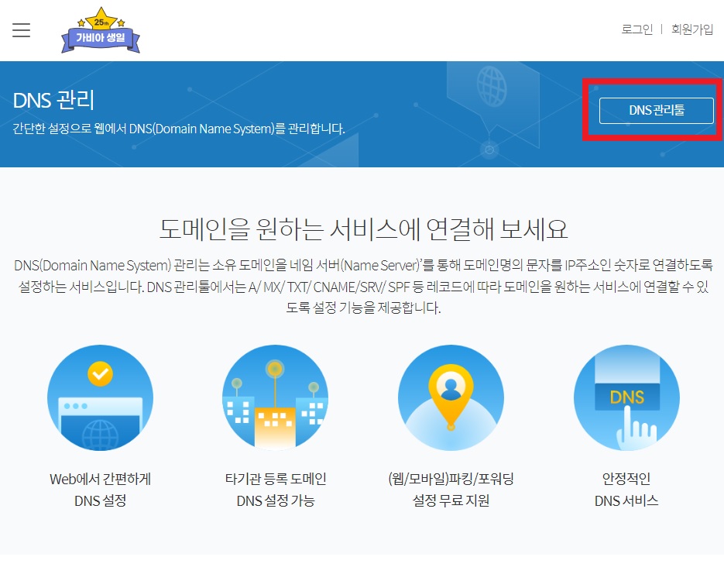
Task: Click the 타기관 등록 도메인 caption text
Action: coord(275,479)
